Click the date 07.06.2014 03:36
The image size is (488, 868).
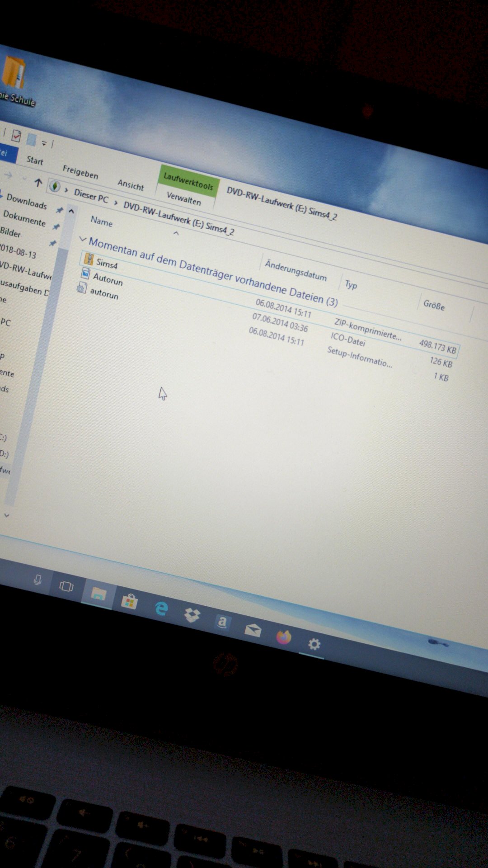point(280,322)
